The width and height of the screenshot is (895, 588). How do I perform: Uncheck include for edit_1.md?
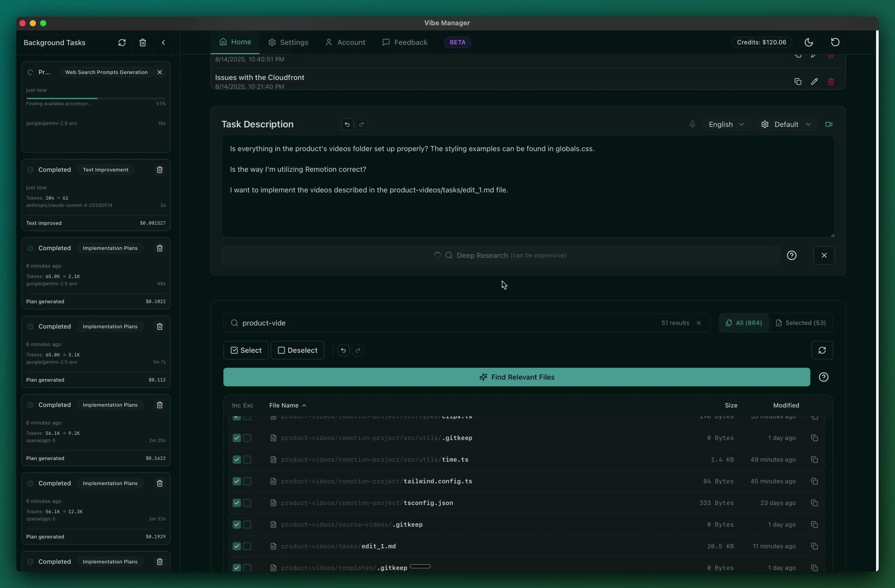[x=237, y=547]
